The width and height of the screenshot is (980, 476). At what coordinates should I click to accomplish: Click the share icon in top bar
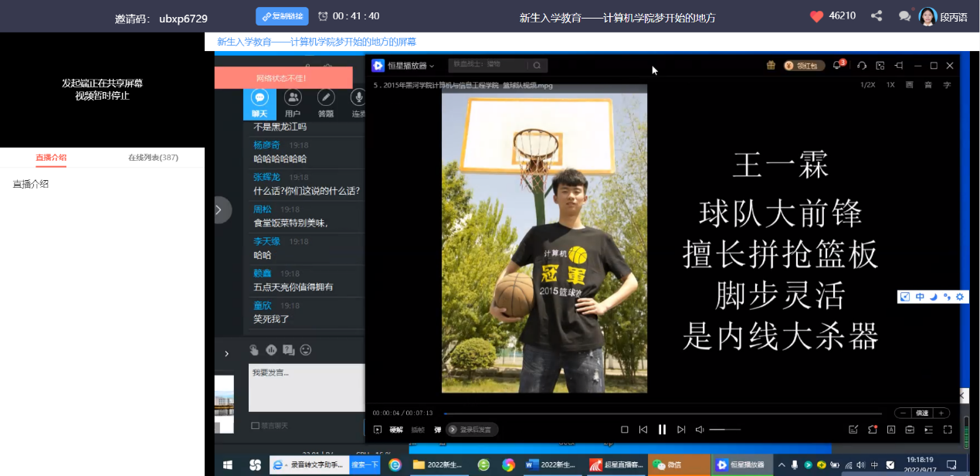tap(877, 16)
